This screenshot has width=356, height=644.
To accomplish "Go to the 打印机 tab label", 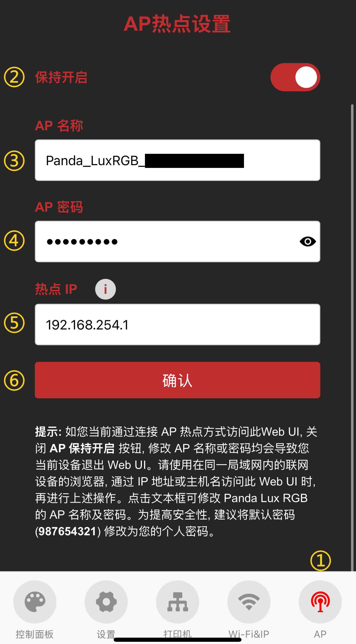I will pyautogui.click(x=178, y=634).
